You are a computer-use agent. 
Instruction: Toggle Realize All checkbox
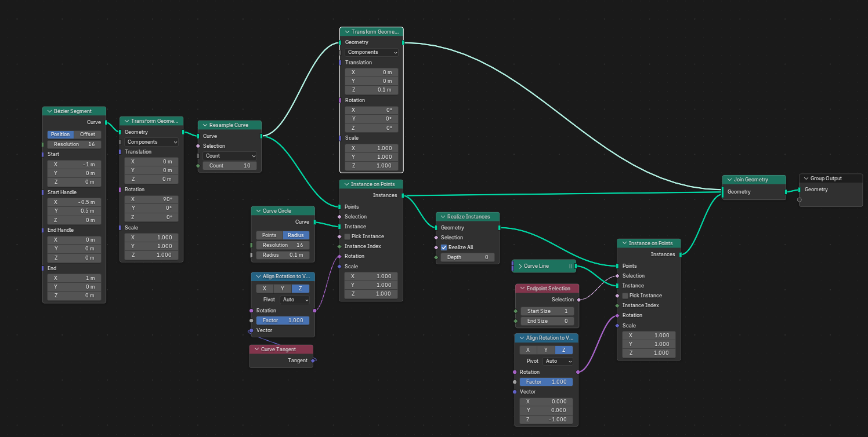pos(444,247)
